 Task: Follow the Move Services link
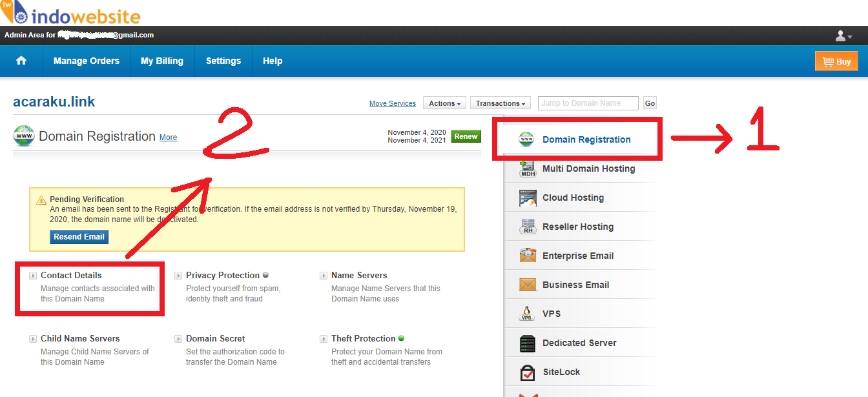pyautogui.click(x=393, y=103)
